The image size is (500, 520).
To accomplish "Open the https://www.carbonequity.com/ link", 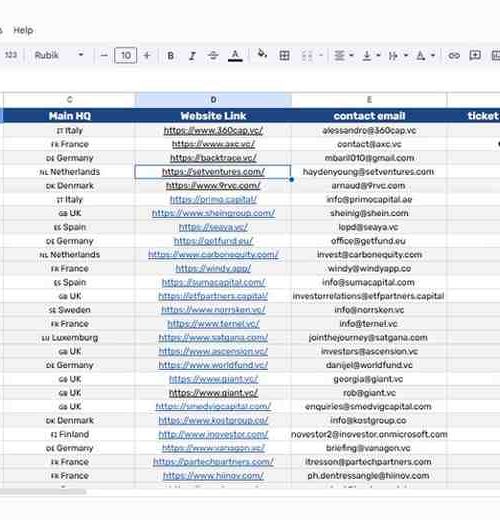I will (213, 255).
